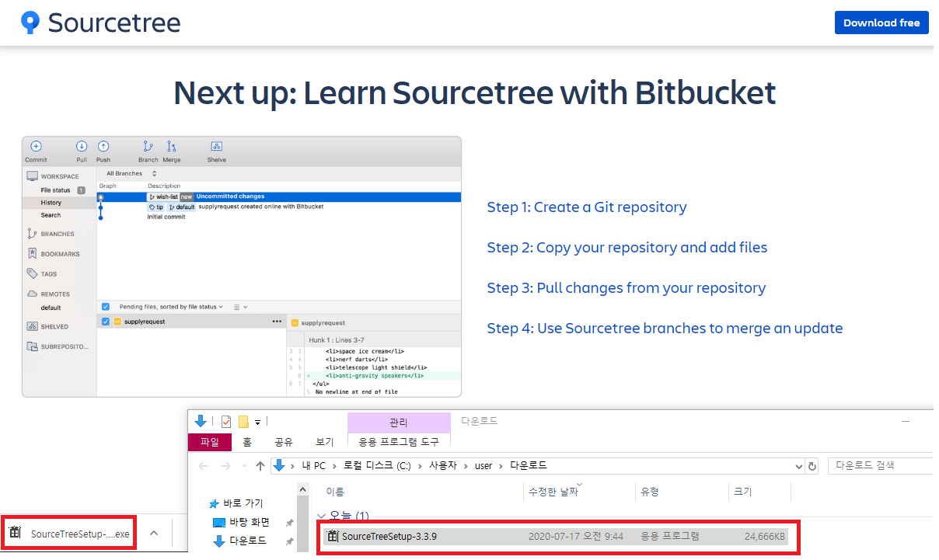
Task: Select the 관리 contextual tab
Action: coord(399,423)
